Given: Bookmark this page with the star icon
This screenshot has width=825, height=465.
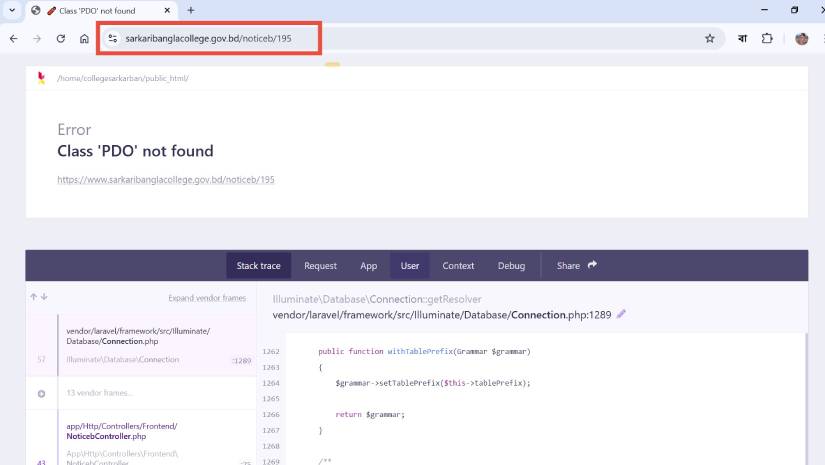Looking at the screenshot, I should (x=710, y=38).
